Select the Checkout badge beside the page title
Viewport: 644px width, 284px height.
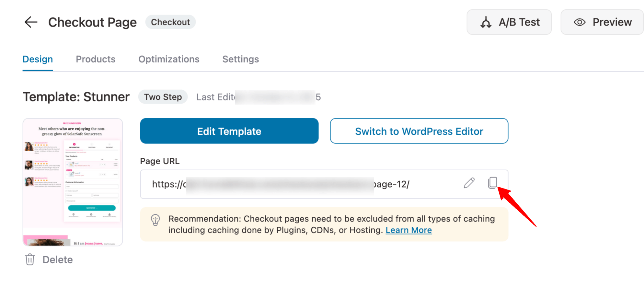coord(171,22)
